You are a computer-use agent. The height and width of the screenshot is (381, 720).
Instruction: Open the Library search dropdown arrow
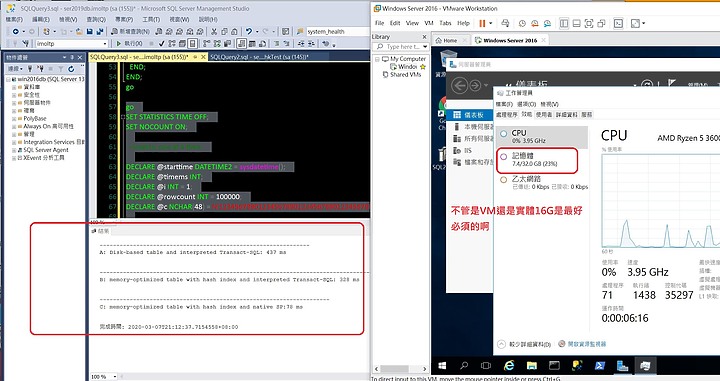(x=425, y=47)
